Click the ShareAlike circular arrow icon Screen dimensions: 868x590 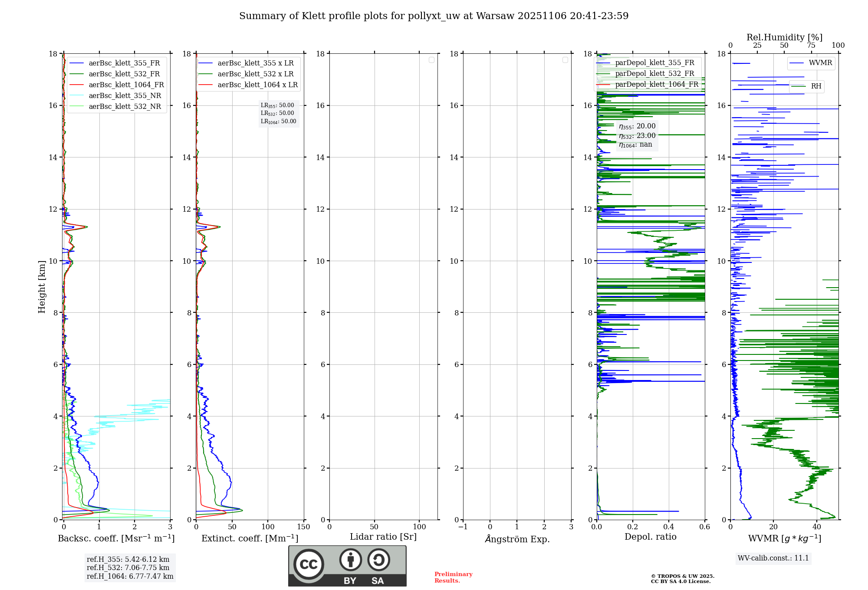pos(378,560)
